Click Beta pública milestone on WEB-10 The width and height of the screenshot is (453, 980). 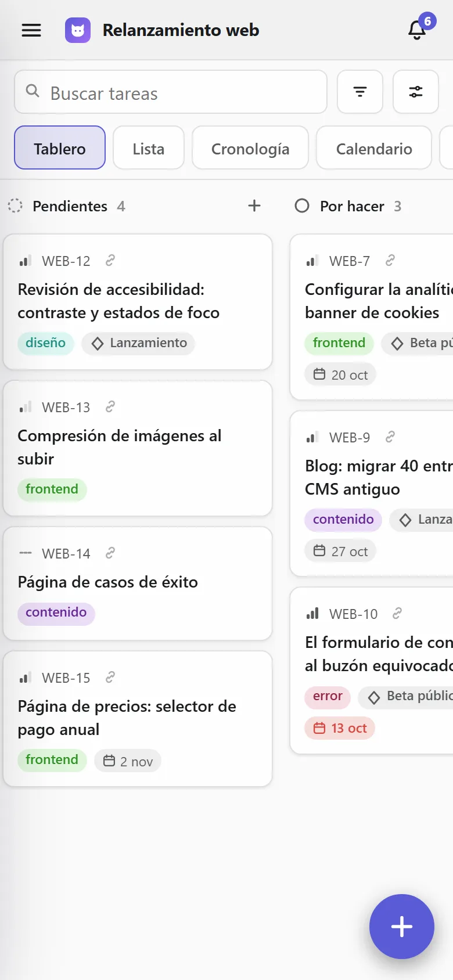[x=405, y=697]
